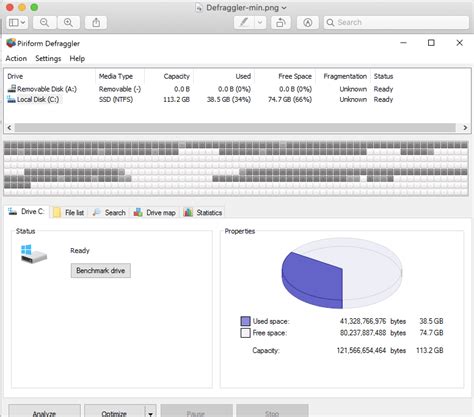This screenshot has height=417, width=474.
Task: Switch to the Statistics tab
Action: pos(203,212)
